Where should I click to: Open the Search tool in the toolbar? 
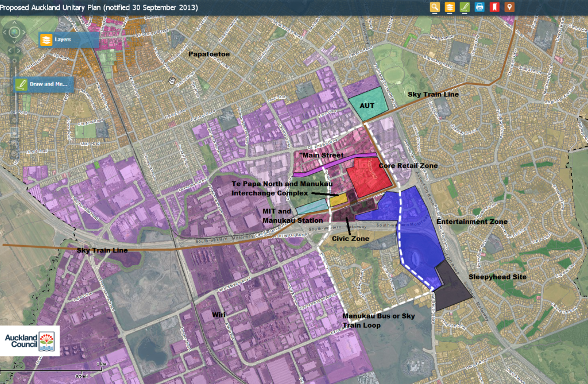435,7
